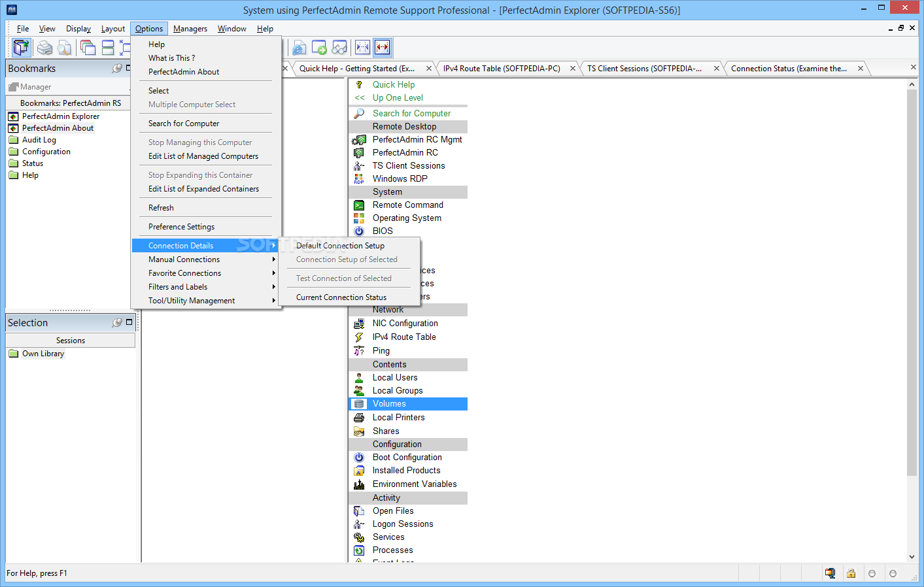The image size is (924, 587).
Task: Click the Internet Explorer page toolbar icon
Action: coord(299,48)
